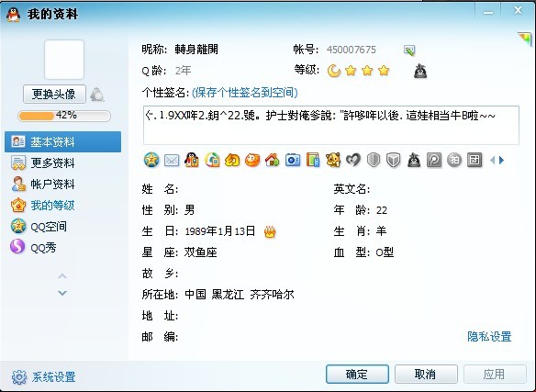Click the heart-shaped icon in the services row

point(353,160)
